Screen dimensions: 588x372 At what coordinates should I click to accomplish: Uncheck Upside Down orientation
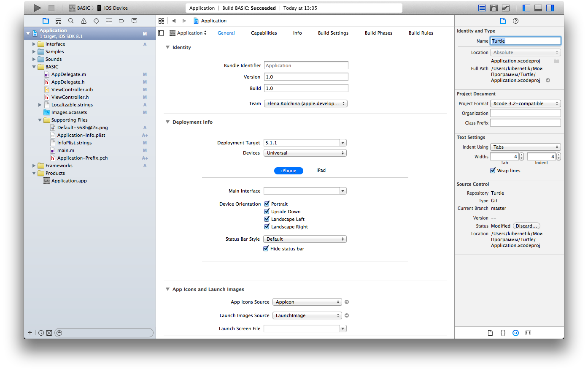[x=267, y=211]
